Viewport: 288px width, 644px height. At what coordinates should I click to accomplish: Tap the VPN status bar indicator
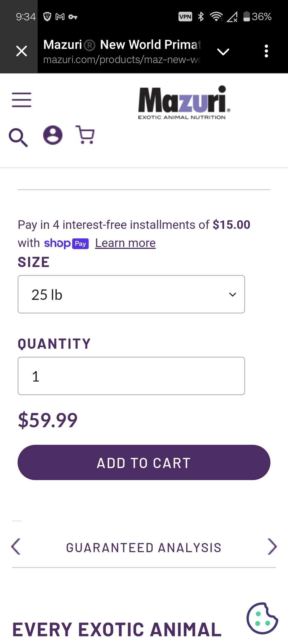[185, 16]
